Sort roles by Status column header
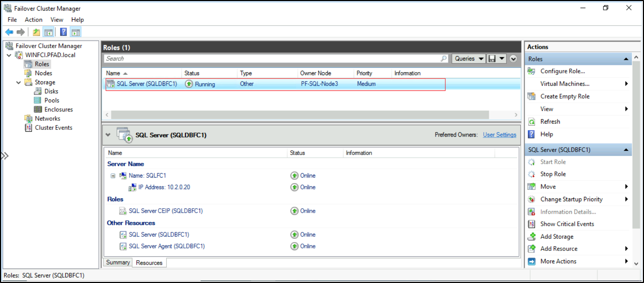Image resolution: width=644 pixels, height=283 pixels. [x=209, y=73]
